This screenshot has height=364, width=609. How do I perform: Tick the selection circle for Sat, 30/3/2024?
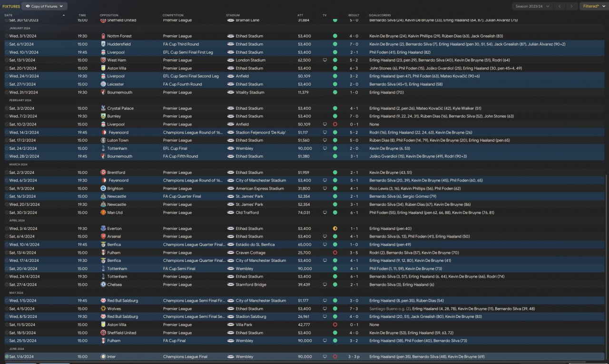point(7,212)
